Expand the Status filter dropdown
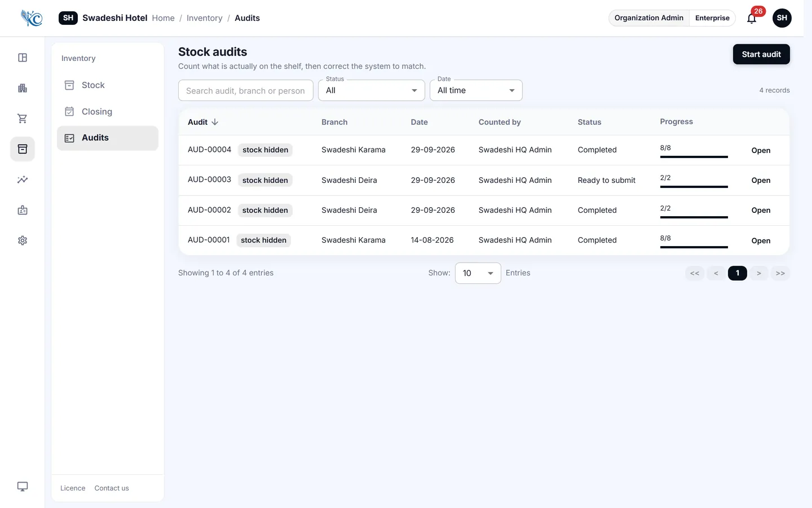 coord(372,90)
